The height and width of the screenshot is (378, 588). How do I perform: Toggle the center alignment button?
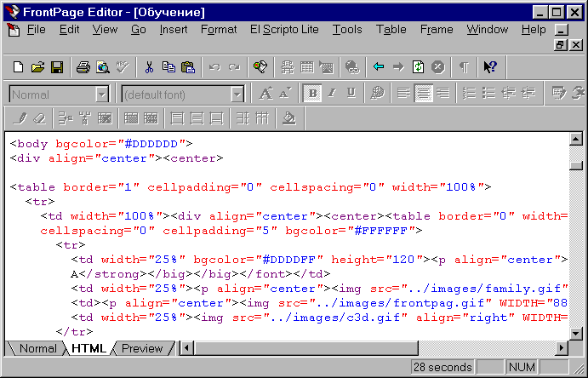(423, 94)
